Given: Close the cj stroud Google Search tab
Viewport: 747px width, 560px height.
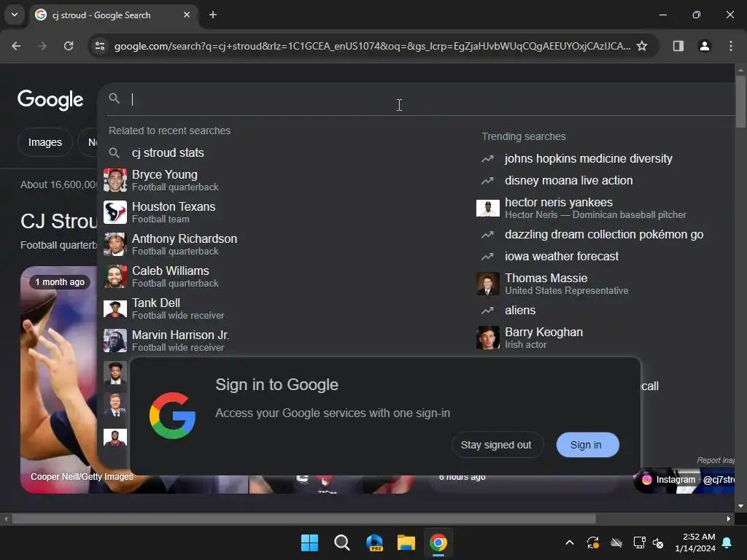Looking at the screenshot, I should click(x=187, y=15).
